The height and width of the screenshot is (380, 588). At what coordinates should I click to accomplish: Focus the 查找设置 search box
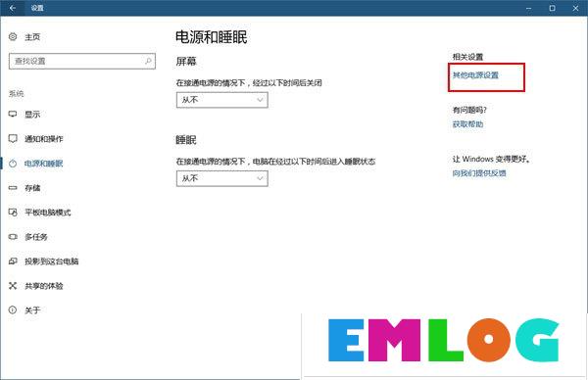pos(82,61)
